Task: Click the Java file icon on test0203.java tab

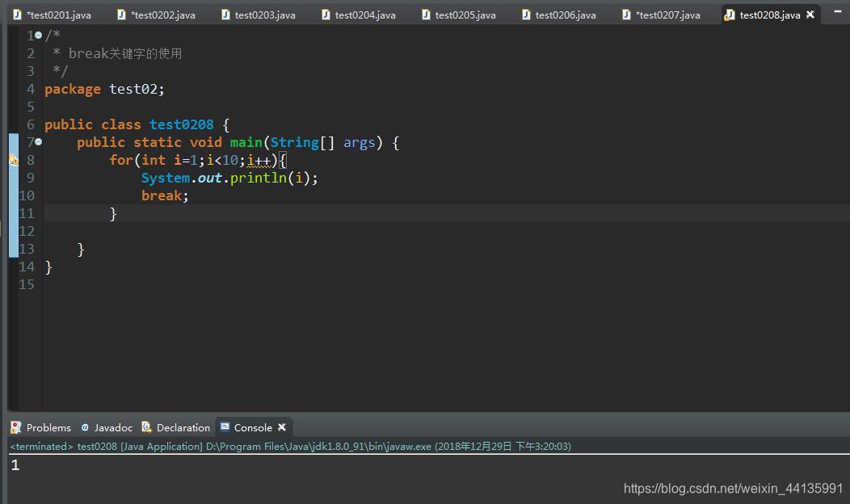Action: pos(226,15)
